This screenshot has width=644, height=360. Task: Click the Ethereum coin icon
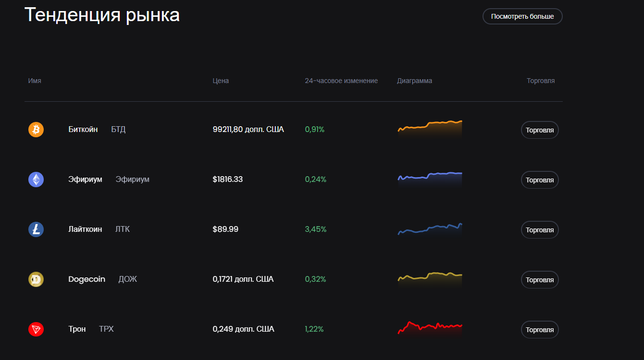point(36,180)
